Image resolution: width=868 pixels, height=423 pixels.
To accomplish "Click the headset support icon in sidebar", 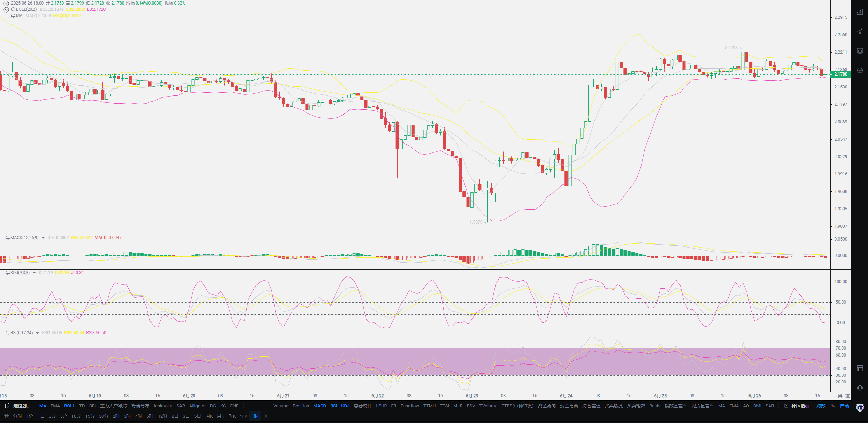I will 860,388.
